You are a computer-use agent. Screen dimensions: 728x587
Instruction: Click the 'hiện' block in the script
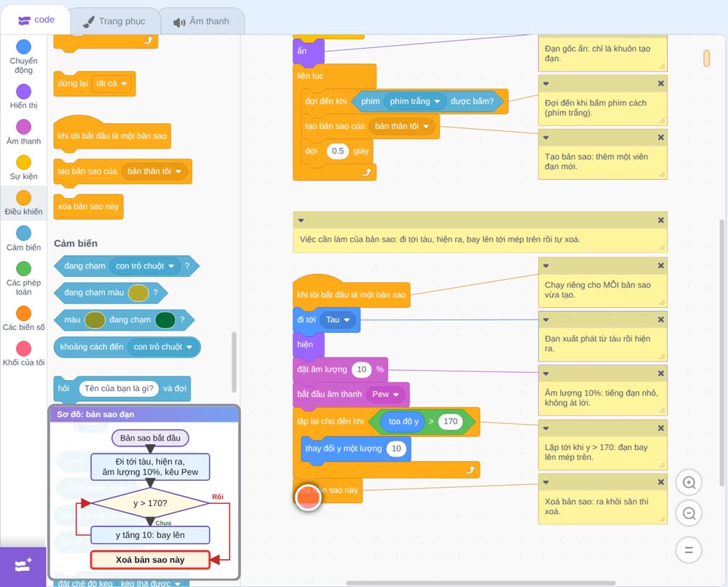click(308, 344)
